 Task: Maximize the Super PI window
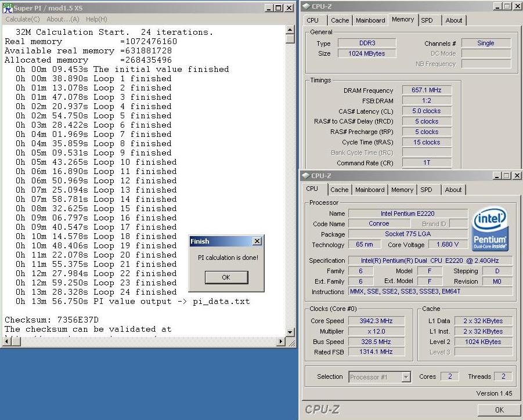click(278, 8)
